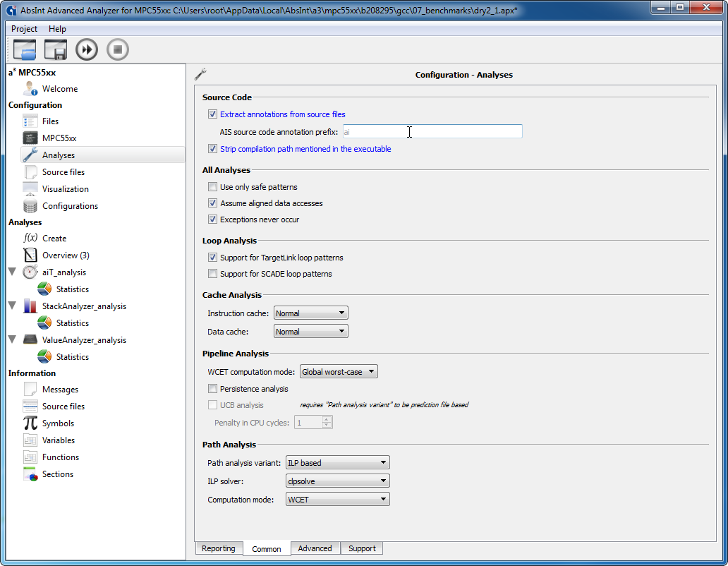The image size is (728, 566).
Task: Enable Persistence analysis checkbox
Action: (212, 389)
